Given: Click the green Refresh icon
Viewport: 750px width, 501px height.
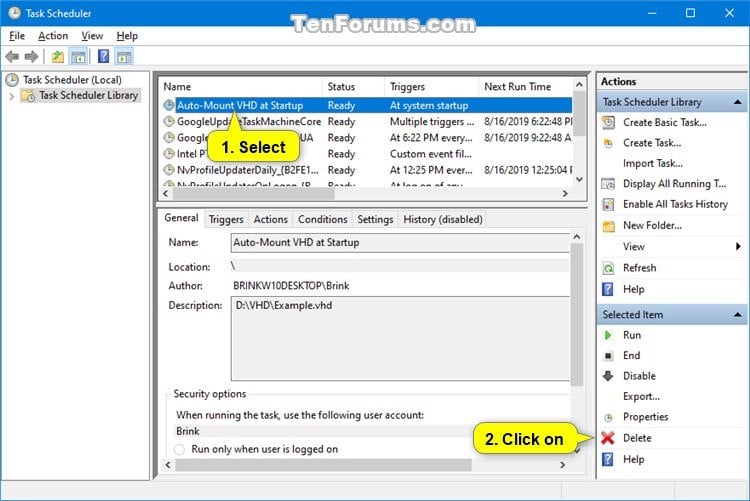Looking at the screenshot, I should pos(608,268).
